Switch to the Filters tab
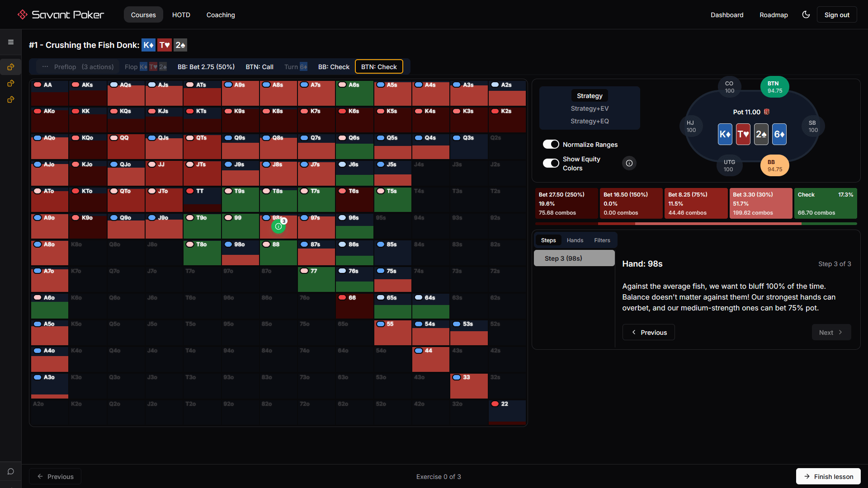Image resolution: width=868 pixels, height=488 pixels. tap(602, 240)
